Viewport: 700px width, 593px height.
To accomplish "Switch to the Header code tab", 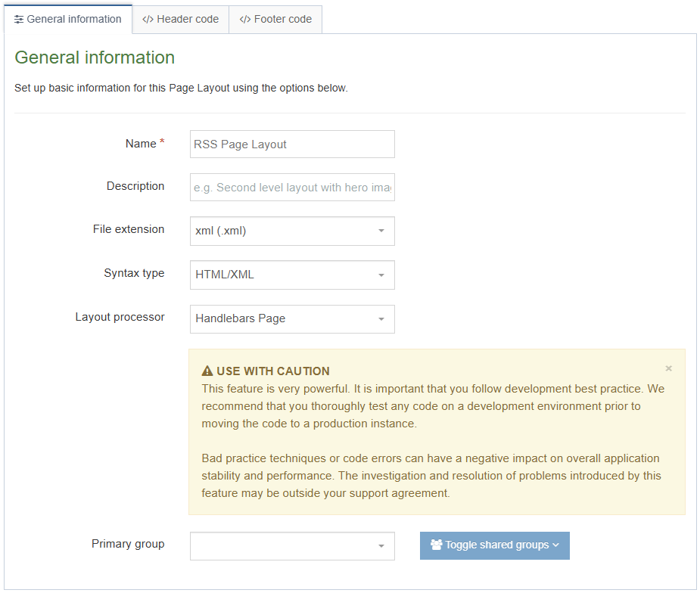I will pos(180,19).
